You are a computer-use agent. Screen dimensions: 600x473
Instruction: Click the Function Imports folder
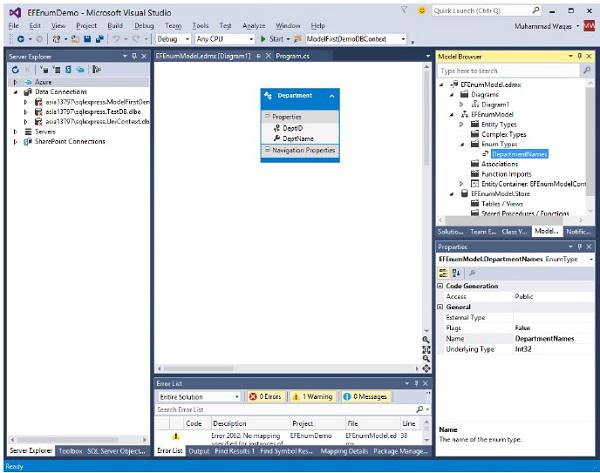coord(506,174)
